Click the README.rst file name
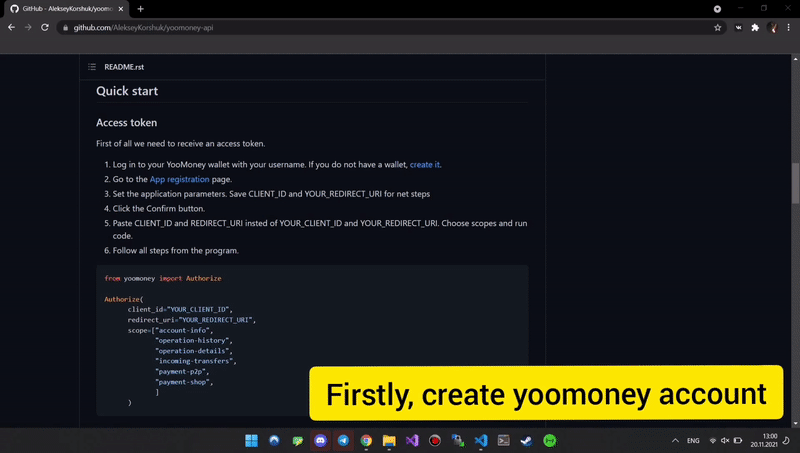800x453 pixels. tap(124, 67)
